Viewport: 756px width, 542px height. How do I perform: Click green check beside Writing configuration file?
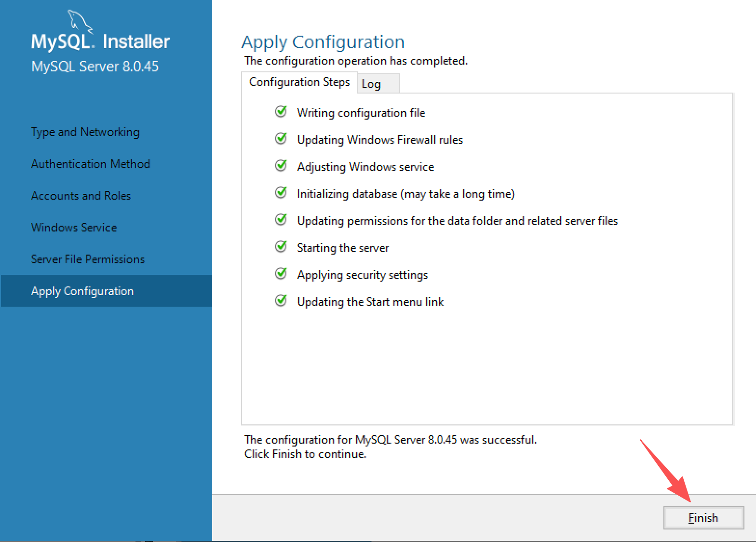point(281,112)
